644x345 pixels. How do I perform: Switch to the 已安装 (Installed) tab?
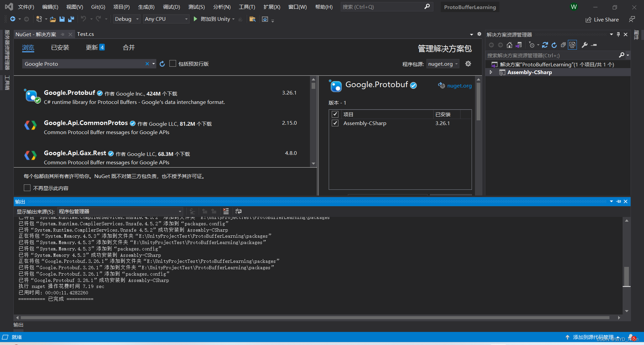(60, 48)
